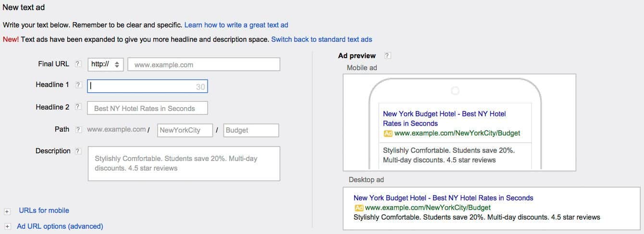Click the Ad URL options (advanced) link
Viewport: 644px width, 234px height.
(x=60, y=226)
